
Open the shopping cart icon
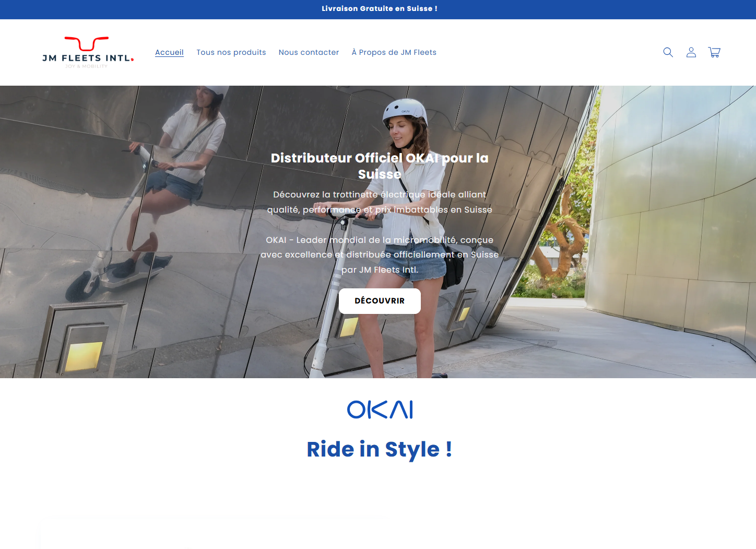[714, 52]
